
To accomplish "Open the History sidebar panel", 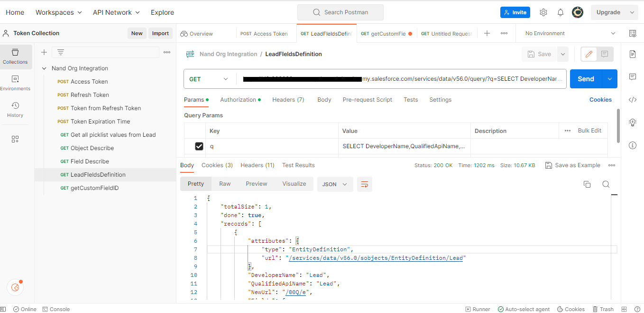I will (15, 110).
